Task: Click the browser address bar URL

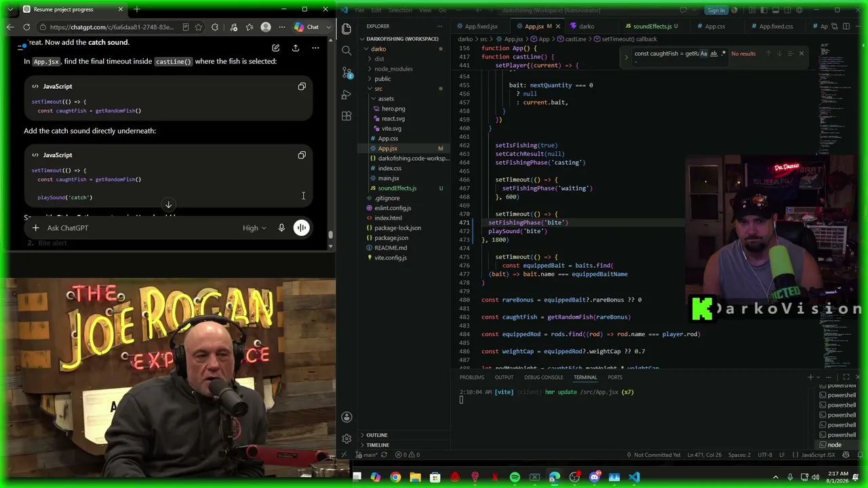Action: tap(113, 27)
